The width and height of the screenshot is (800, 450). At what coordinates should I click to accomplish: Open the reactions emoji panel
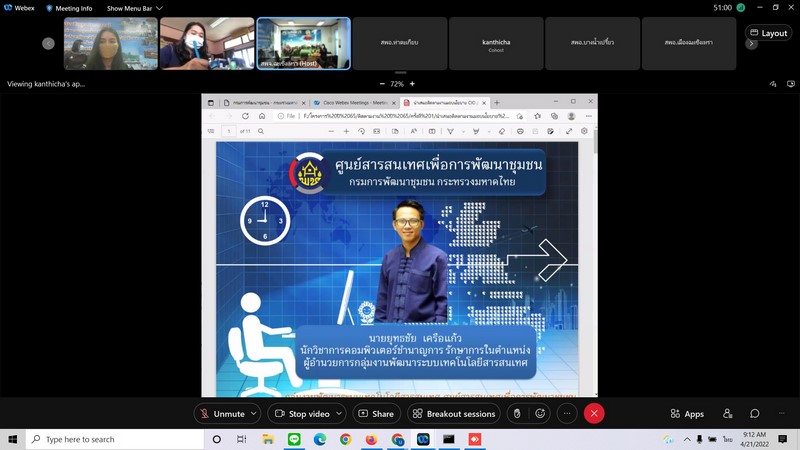[x=540, y=414]
